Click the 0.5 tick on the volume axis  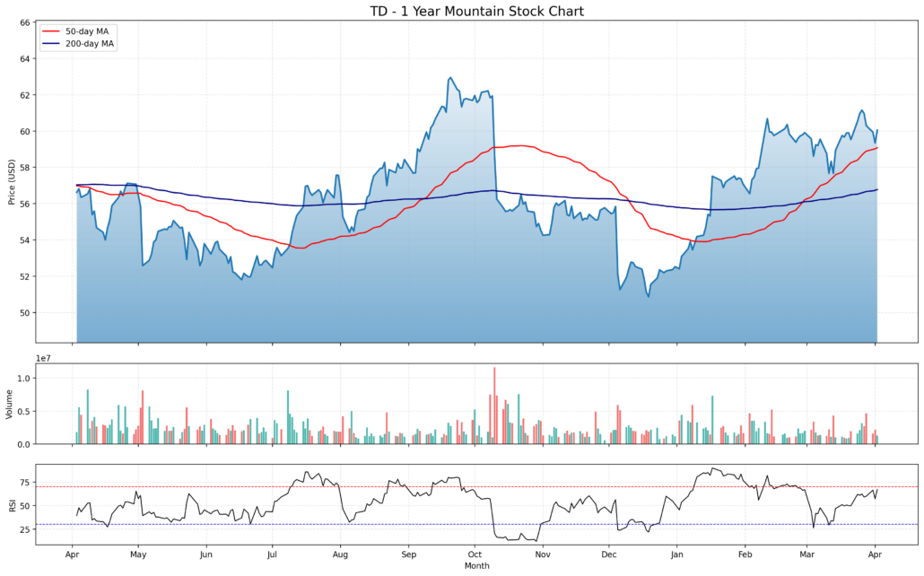click(23, 411)
